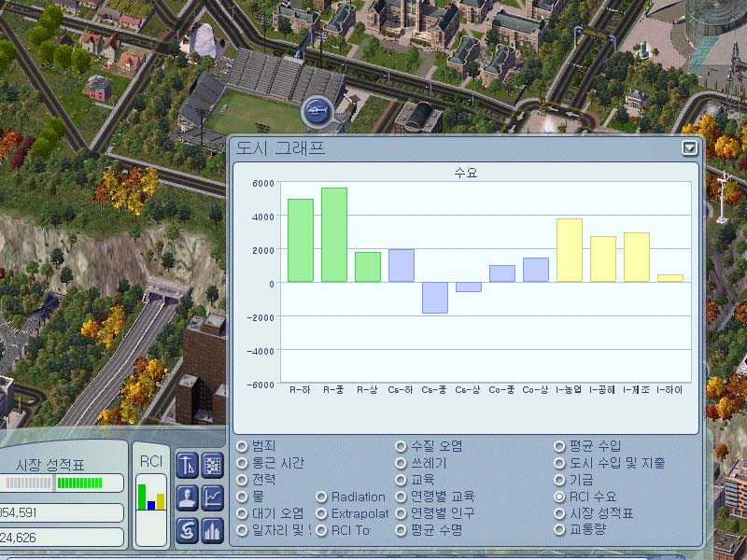This screenshot has width=747, height=560.
Task: Select the 도시 수입 및 지출 graph option
Action: tap(559, 463)
